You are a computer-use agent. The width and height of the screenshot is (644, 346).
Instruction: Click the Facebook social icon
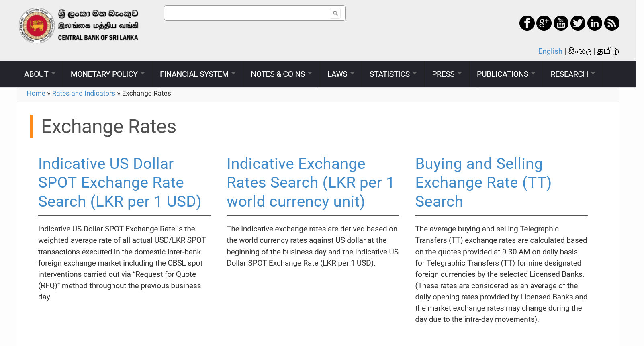pyautogui.click(x=527, y=23)
